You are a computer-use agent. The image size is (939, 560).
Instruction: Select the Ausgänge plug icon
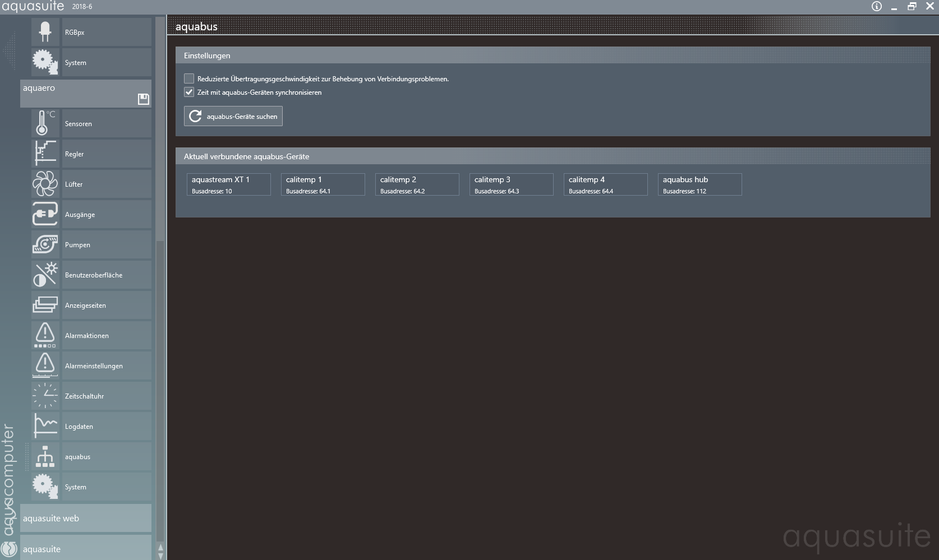point(45,214)
